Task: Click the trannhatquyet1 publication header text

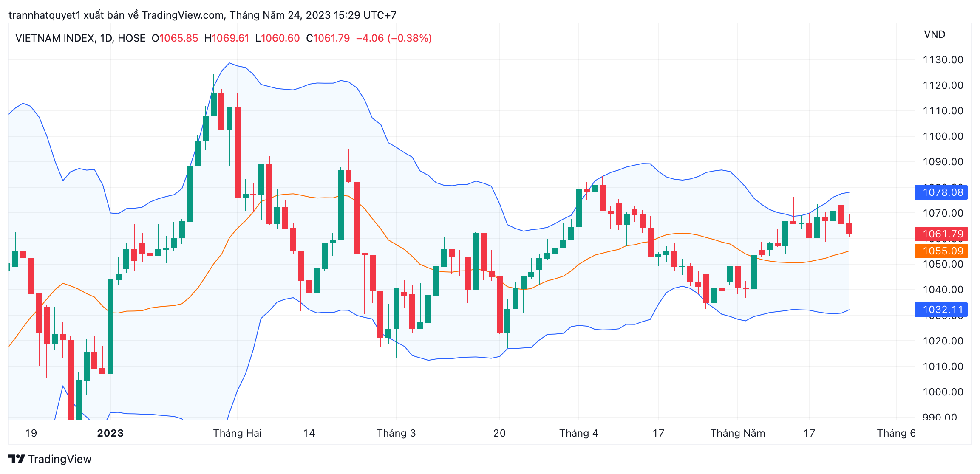Action: tap(202, 15)
